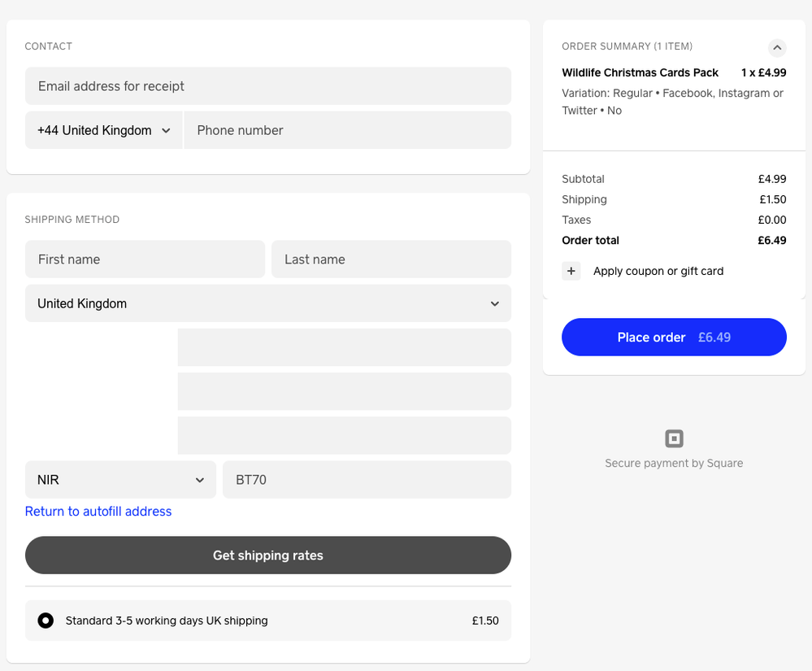Expand the NIR region dropdown
This screenshot has height=671, width=812.
pos(120,480)
